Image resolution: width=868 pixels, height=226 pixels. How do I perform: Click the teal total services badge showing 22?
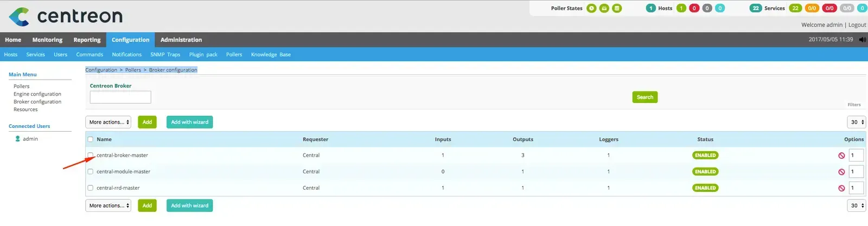756,8
